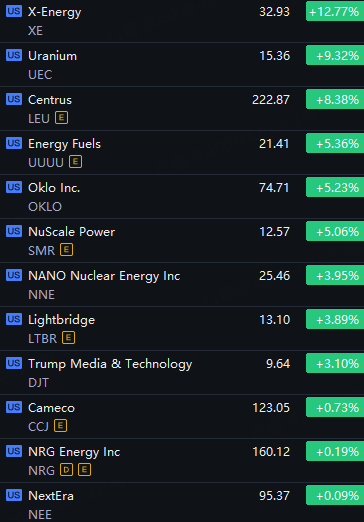
Task: Click the US market flag for NextEra
Action: coord(14,495)
